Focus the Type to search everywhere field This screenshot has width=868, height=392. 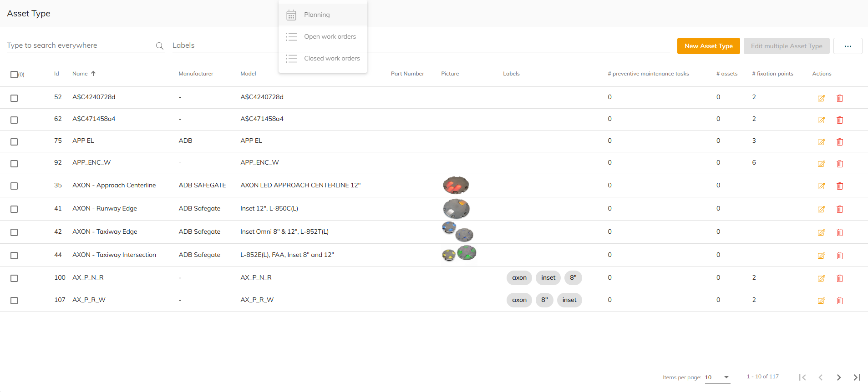tap(80, 45)
